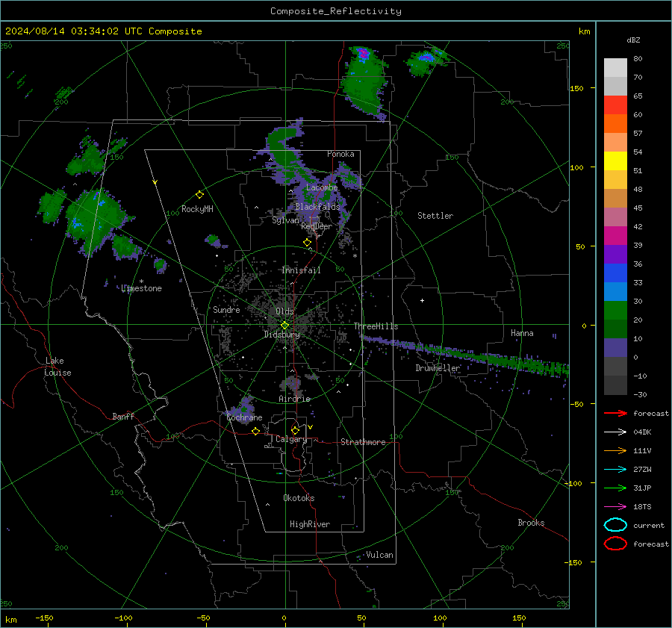Click the Olds city label

[x=284, y=311]
